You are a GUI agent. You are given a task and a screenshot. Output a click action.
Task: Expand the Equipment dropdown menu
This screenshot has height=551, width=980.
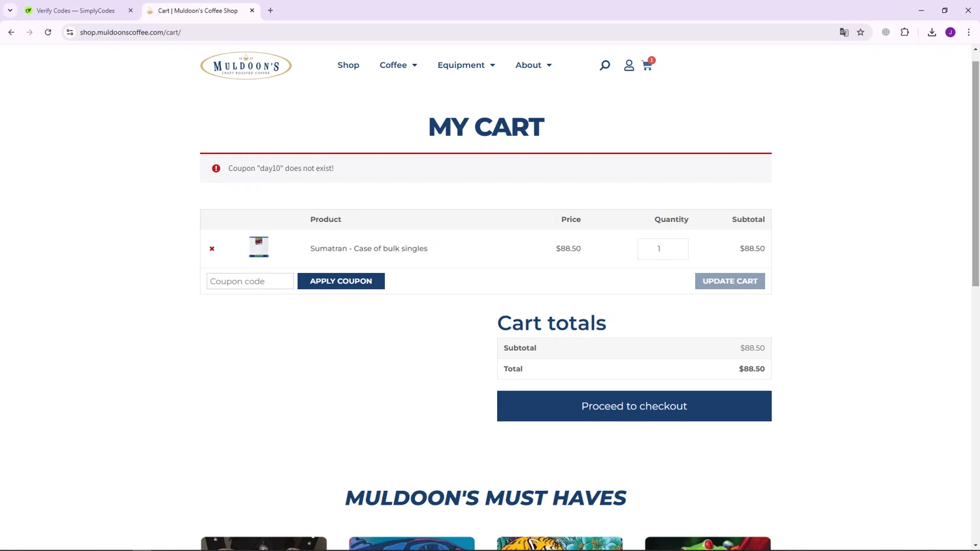coord(466,65)
